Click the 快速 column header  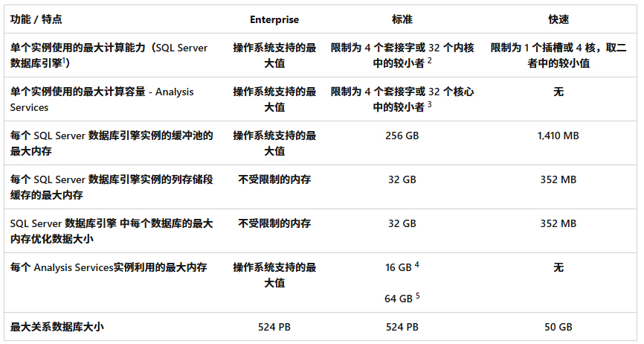click(x=558, y=19)
